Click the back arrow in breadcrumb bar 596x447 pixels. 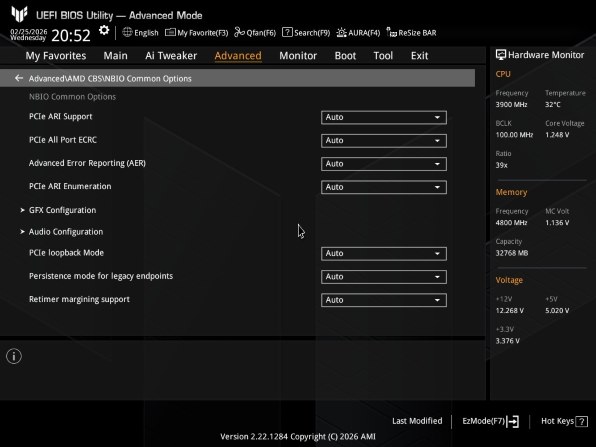coord(19,78)
